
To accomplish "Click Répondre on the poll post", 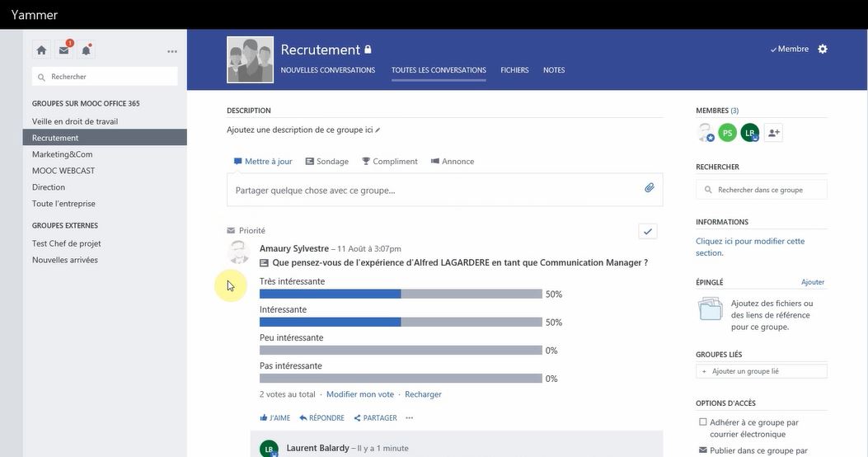I will coord(321,417).
